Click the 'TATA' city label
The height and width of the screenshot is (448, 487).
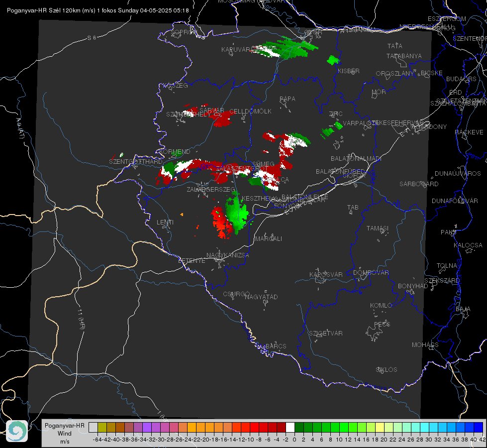tap(395, 46)
